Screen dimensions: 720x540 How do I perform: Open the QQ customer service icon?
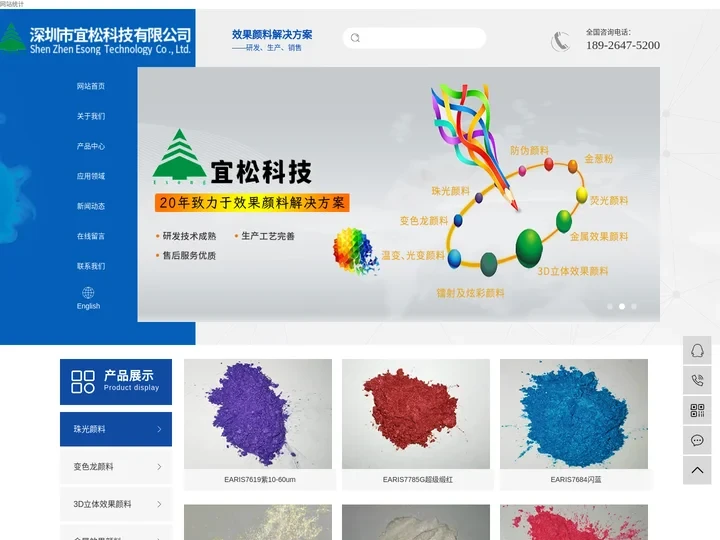click(x=697, y=351)
